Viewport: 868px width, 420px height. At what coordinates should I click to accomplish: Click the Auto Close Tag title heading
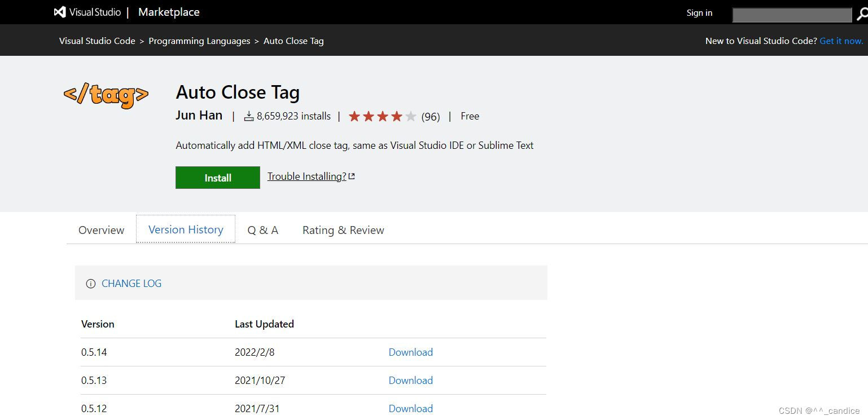238,92
